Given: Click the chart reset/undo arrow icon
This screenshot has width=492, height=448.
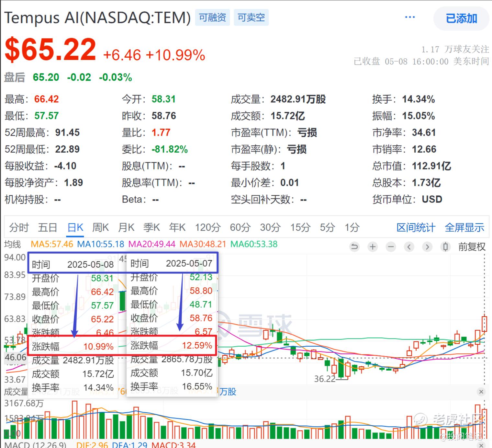Looking at the screenshot, I should [354, 247].
